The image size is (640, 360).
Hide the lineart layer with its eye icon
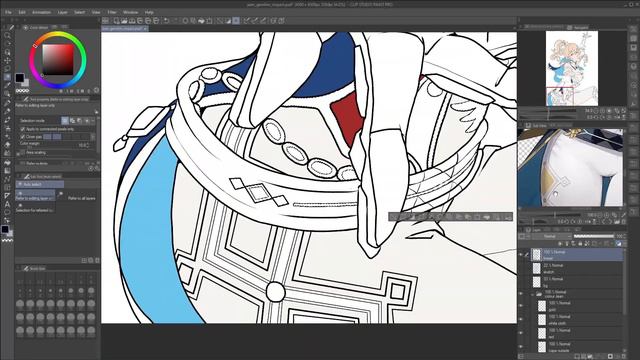click(521, 255)
